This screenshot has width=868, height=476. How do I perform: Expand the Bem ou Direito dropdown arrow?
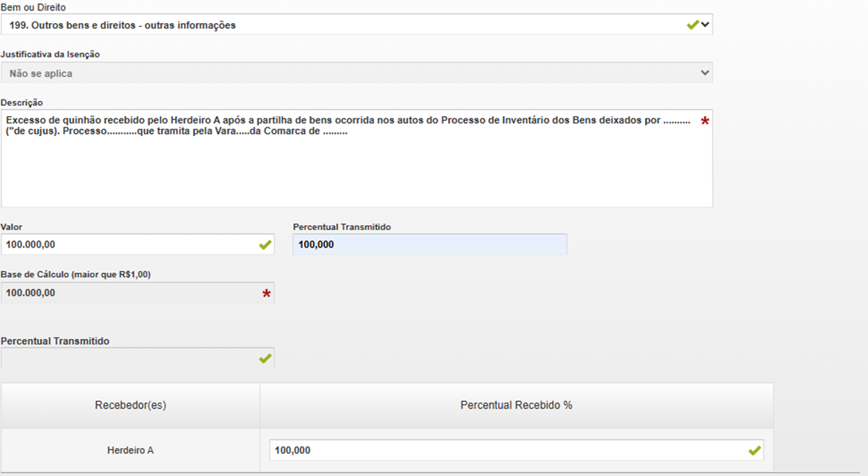(705, 25)
